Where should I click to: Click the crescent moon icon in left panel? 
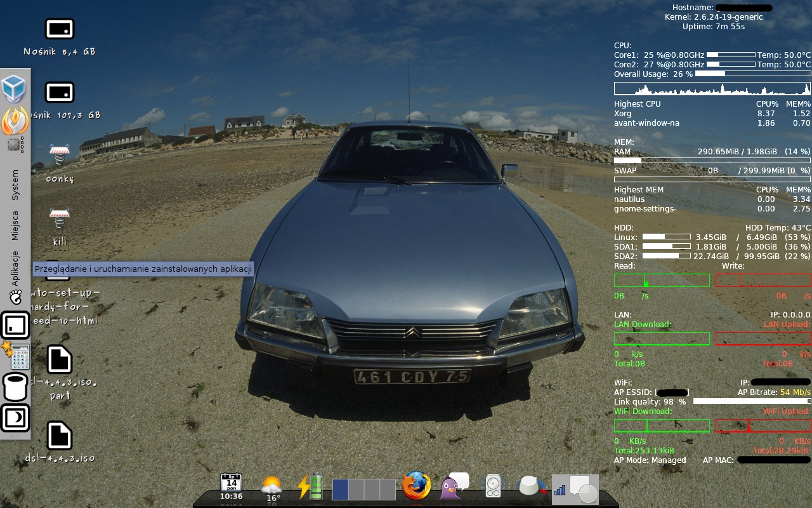[15, 418]
